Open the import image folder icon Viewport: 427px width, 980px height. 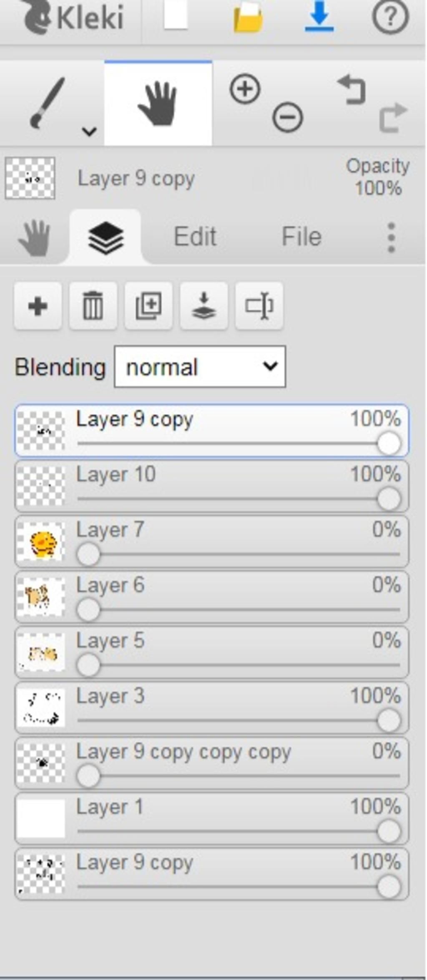pyautogui.click(x=248, y=18)
